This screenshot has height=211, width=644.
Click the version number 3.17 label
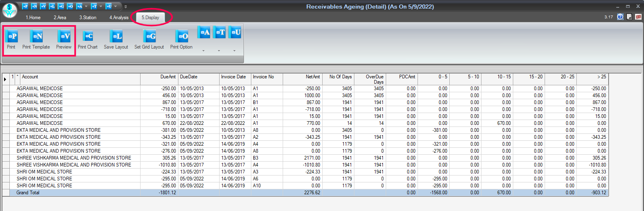[x=609, y=17]
